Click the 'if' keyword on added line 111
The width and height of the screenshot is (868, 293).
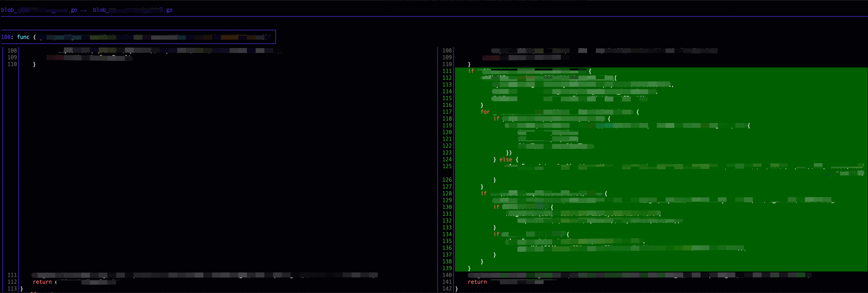tap(471, 71)
